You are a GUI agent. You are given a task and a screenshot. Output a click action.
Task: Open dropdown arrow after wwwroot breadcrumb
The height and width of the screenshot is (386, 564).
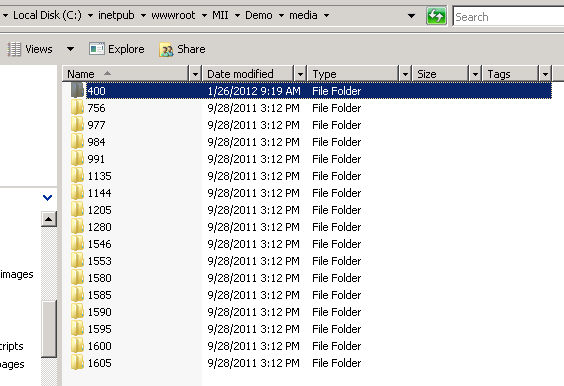coord(204,15)
